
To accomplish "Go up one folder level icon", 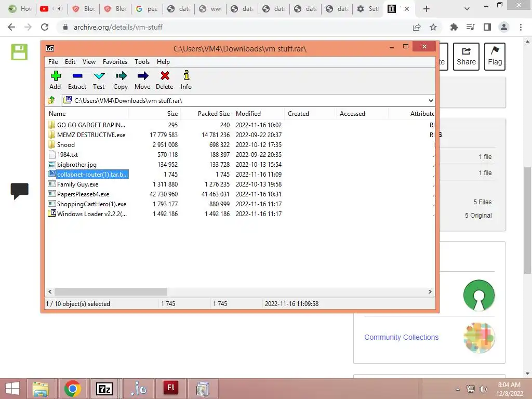I will pyautogui.click(x=51, y=100).
